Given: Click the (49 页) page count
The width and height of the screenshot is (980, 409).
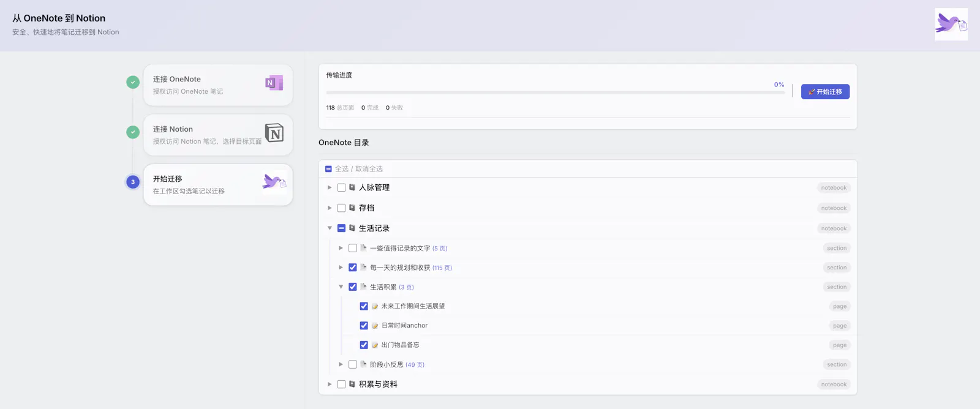Looking at the screenshot, I should [x=415, y=364].
